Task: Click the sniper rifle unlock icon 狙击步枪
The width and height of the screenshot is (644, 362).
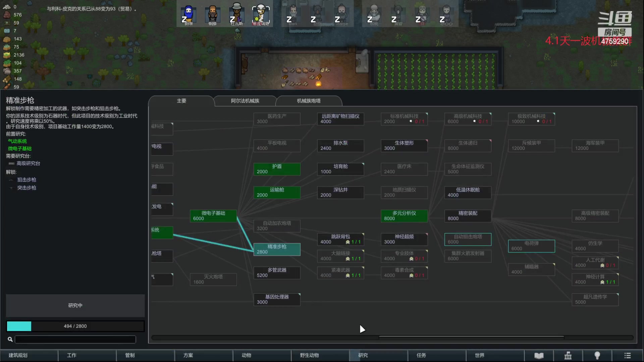Action: [11, 180]
